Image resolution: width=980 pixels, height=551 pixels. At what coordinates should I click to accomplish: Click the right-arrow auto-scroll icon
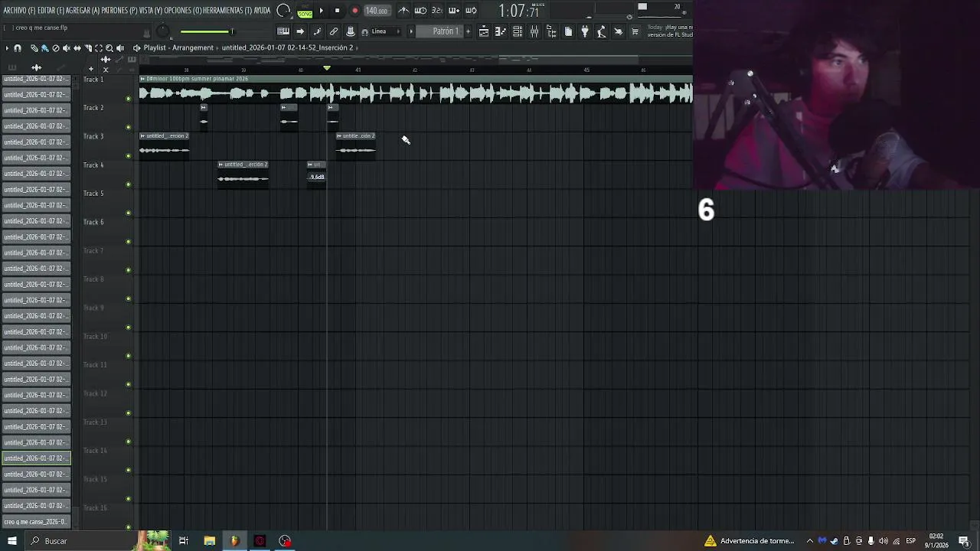pos(300,31)
